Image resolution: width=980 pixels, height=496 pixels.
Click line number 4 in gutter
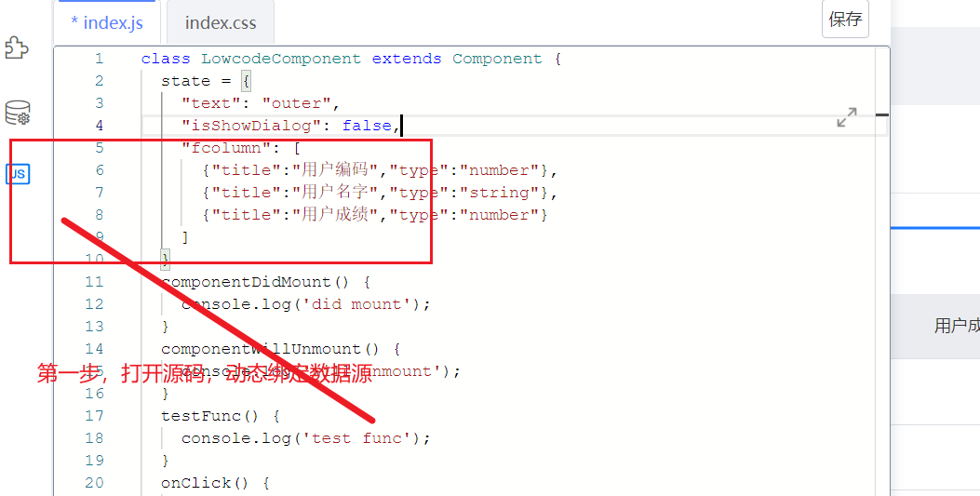click(x=100, y=126)
